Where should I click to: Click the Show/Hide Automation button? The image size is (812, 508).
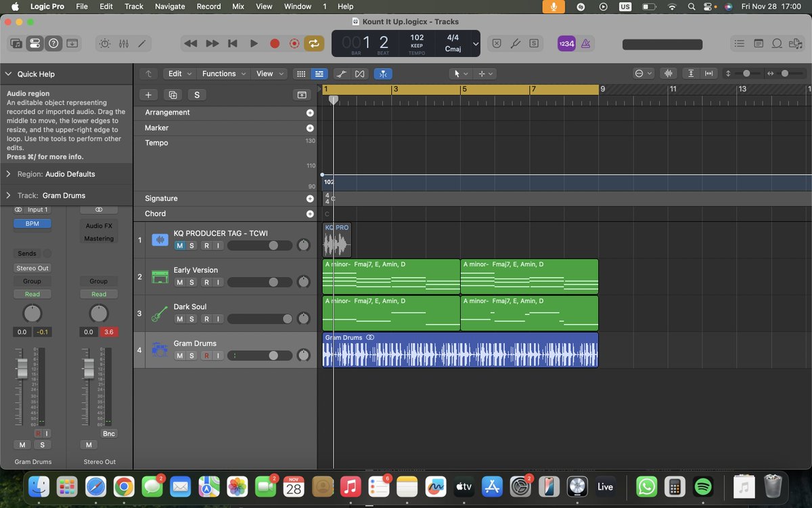tap(342, 74)
